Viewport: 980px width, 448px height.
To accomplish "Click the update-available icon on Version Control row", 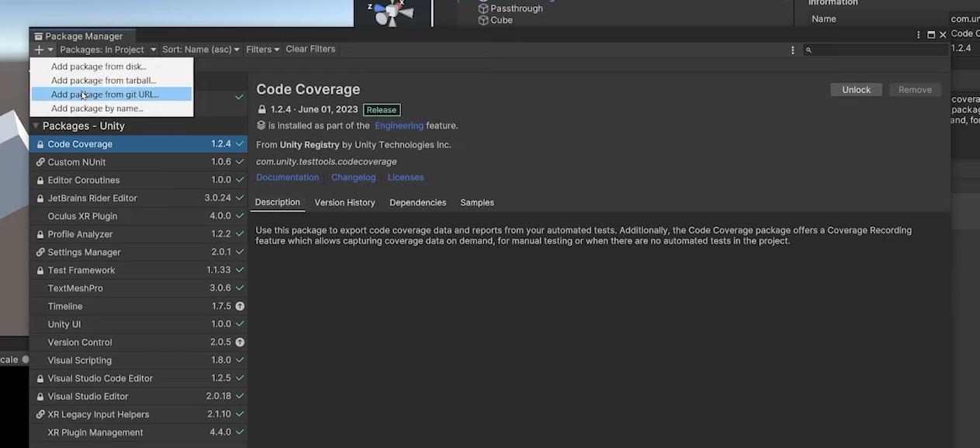I will coord(240,342).
